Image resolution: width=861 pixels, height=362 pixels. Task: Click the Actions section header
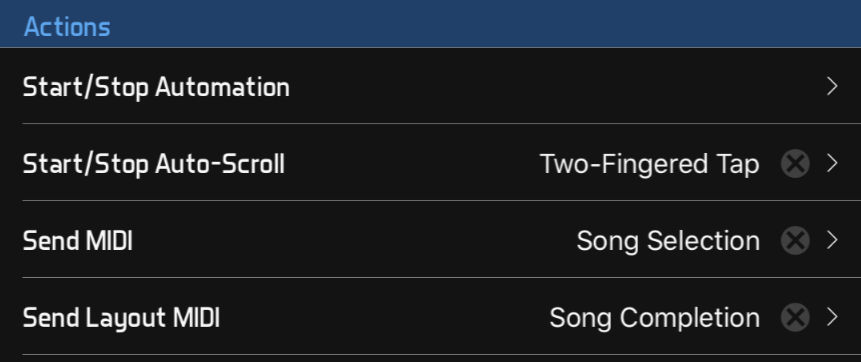coord(67,27)
